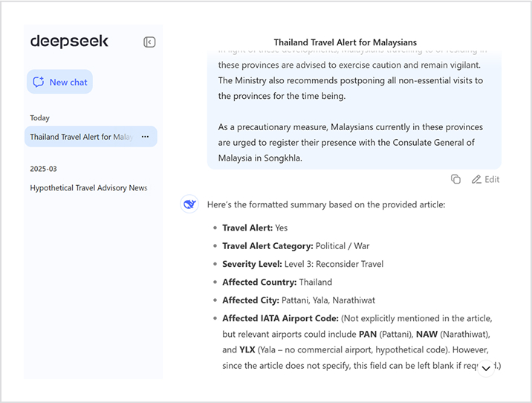The width and height of the screenshot is (532, 403).
Task: Jump to bottom with down-chevron button
Action: [486, 368]
